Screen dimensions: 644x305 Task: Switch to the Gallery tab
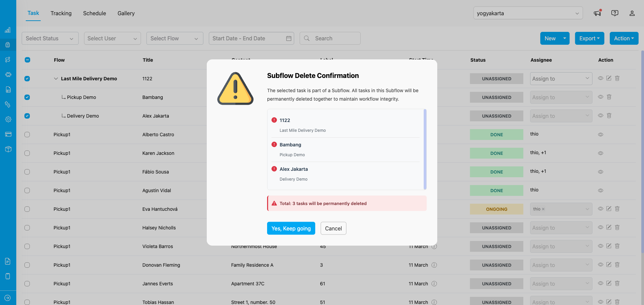pyautogui.click(x=126, y=13)
